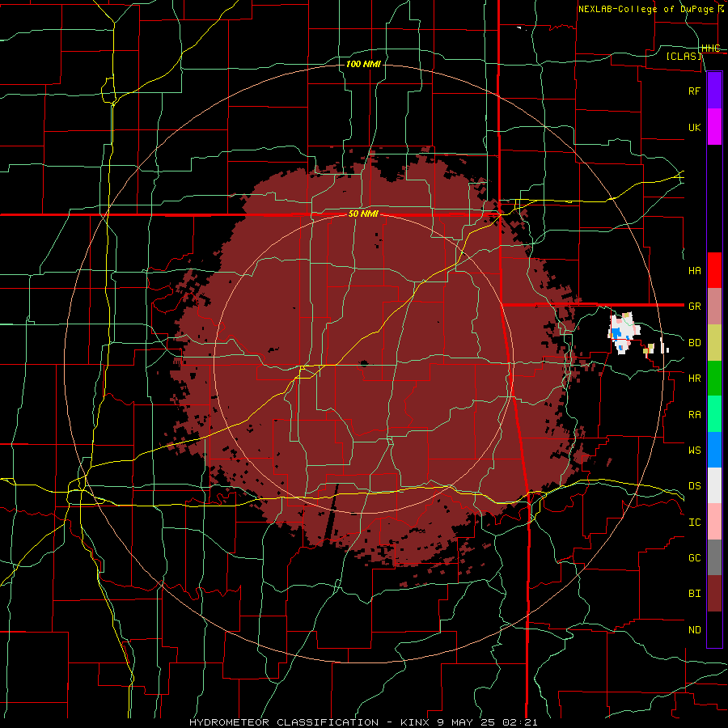This screenshot has height=728, width=728.
Task: Pick the HR green legend swatch
Action: tap(714, 379)
